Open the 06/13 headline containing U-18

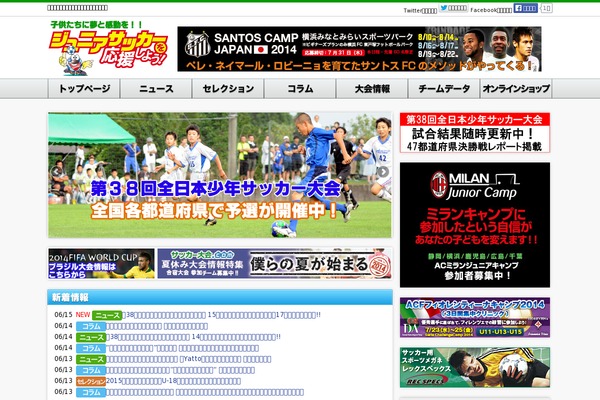[x=173, y=381]
